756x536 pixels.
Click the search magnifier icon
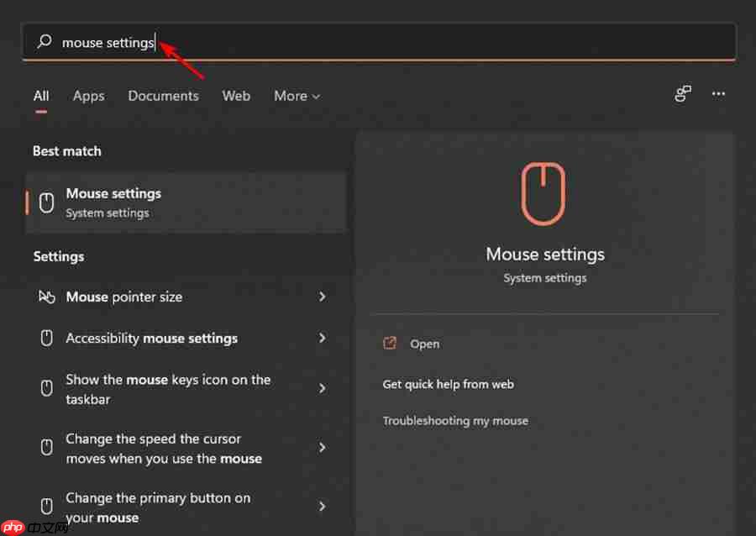pos(45,42)
